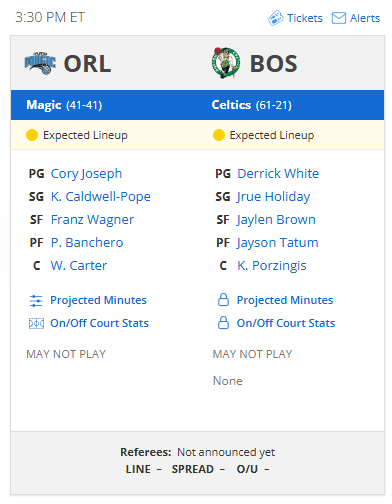392x504 pixels.
Task: Open Magic Projected Minutes link
Action: click(x=98, y=300)
